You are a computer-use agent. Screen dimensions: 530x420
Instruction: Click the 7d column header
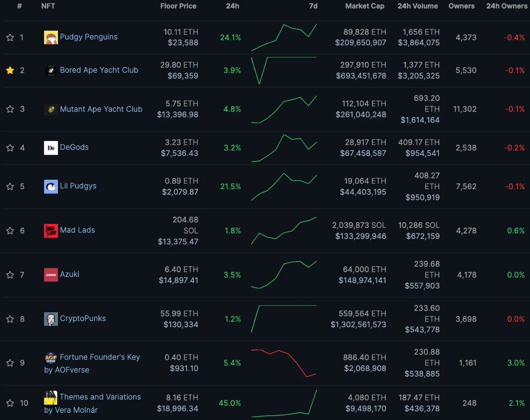pyautogui.click(x=313, y=6)
